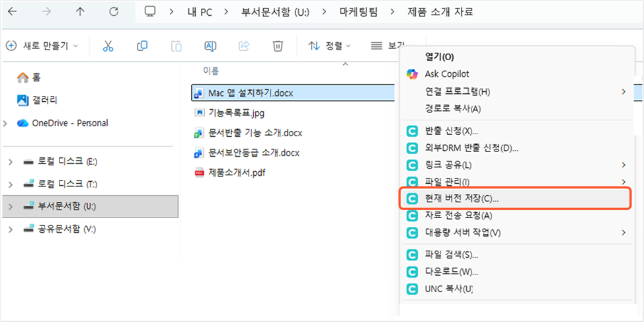Click the Delete trash can icon
This screenshot has height=322, width=644.
[278, 46]
